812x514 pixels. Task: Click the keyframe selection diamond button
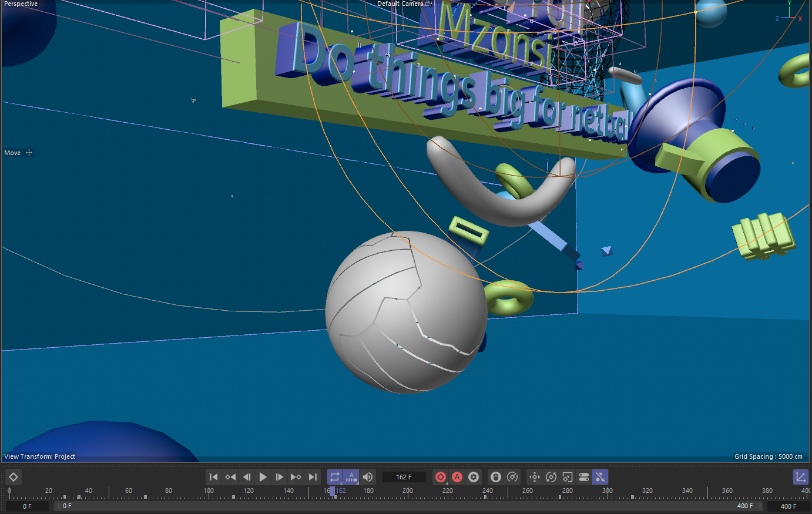[14, 477]
